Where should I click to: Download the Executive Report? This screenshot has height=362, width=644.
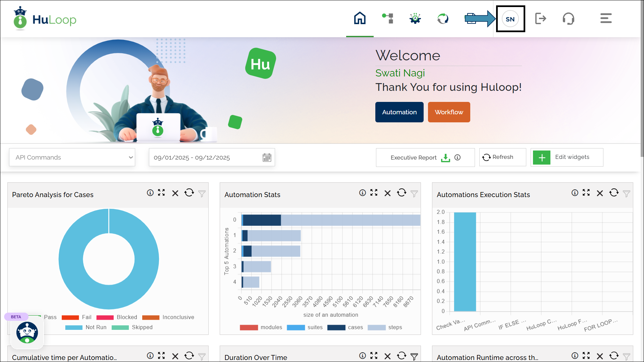pyautogui.click(x=445, y=158)
